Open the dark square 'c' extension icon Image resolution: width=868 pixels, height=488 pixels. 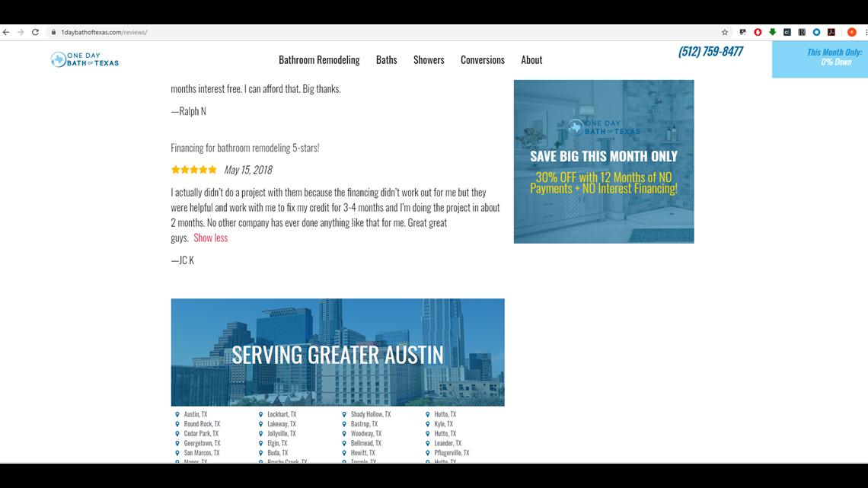pyautogui.click(x=787, y=32)
